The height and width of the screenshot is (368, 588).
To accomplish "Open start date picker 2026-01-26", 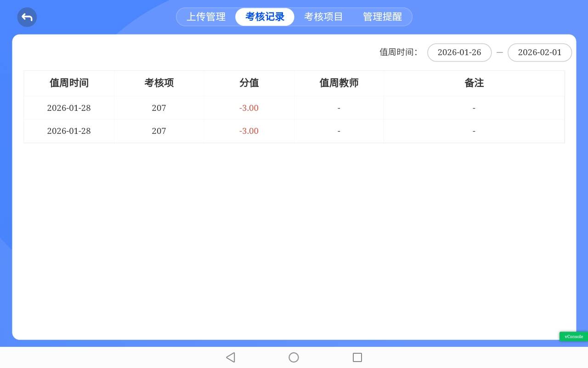I will pyautogui.click(x=459, y=52).
